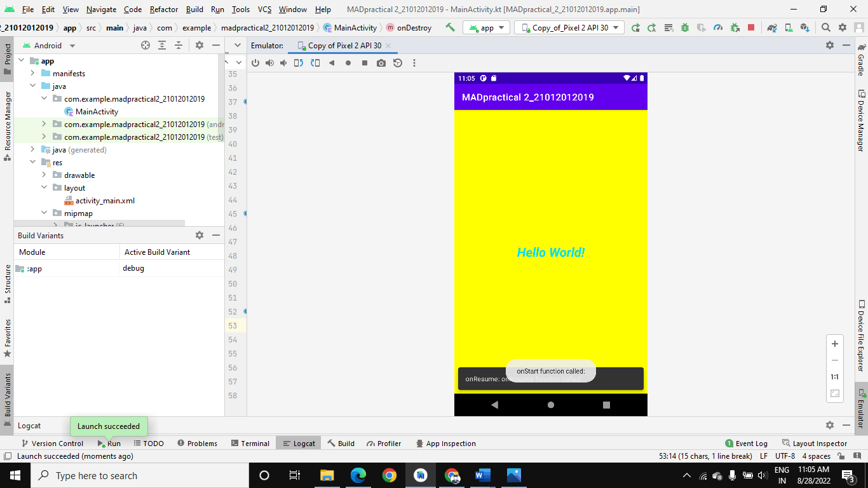Screen dimensions: 868x488
Task: Open the Profile app gauge icon
Action: coord(718,27)
